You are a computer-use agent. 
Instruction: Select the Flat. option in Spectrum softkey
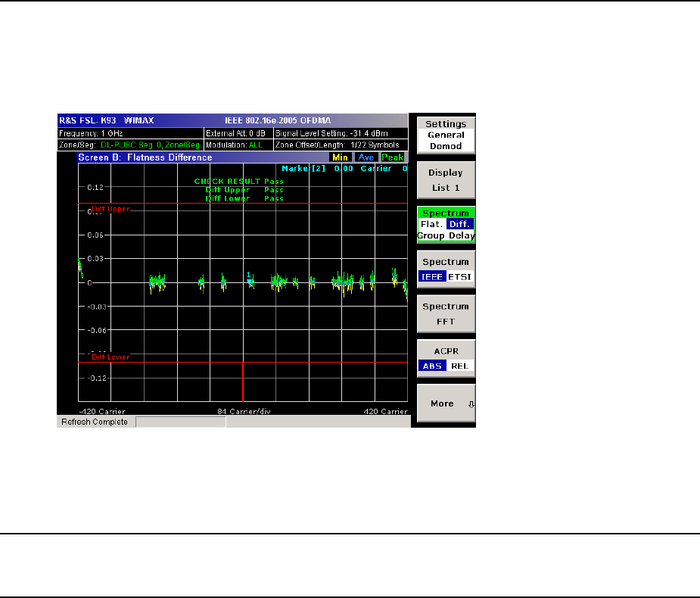(x=431, y=225)
